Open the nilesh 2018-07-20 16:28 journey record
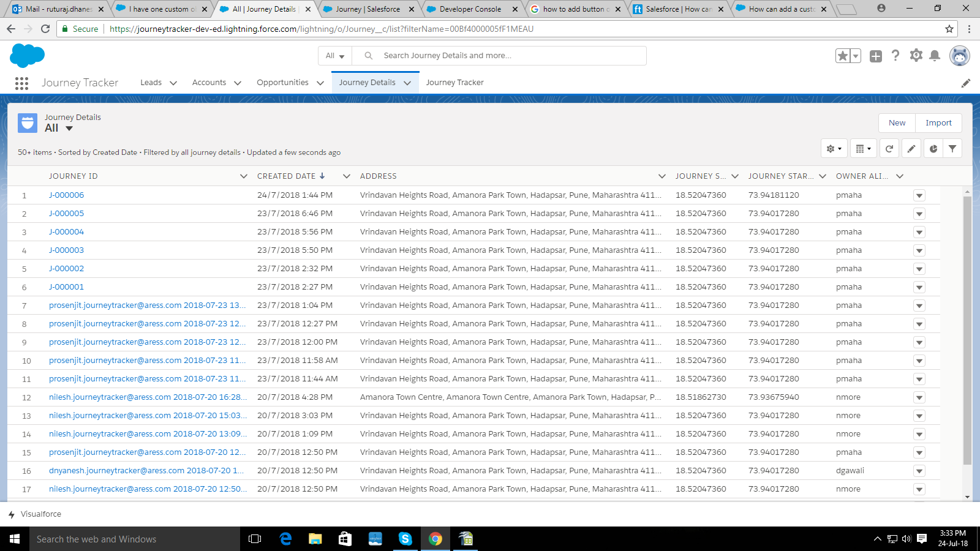The image size is (980, 551). click(148, 397)
